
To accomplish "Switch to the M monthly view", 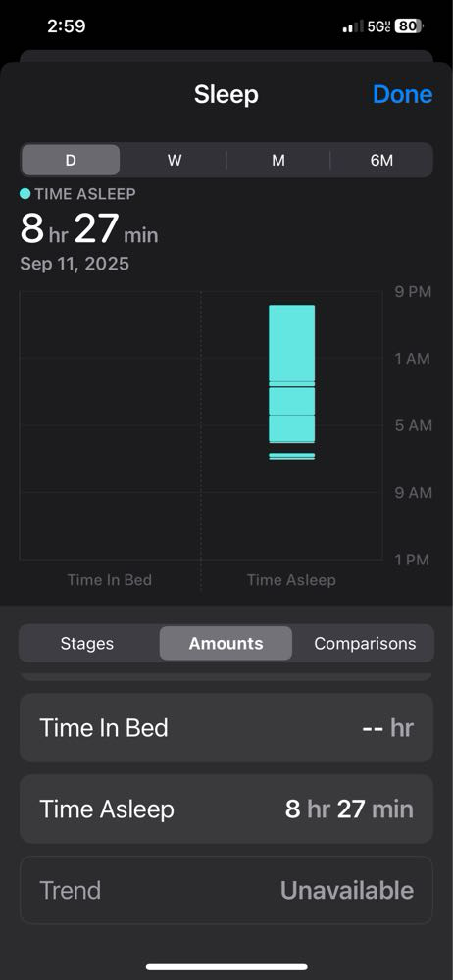I will tap(277, 160).
